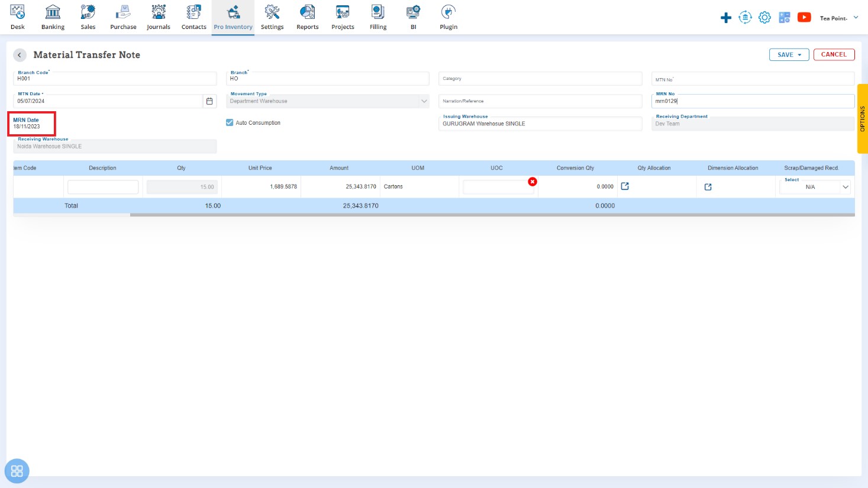Click the bank icon in circular arrows

(x=746, y=18)
